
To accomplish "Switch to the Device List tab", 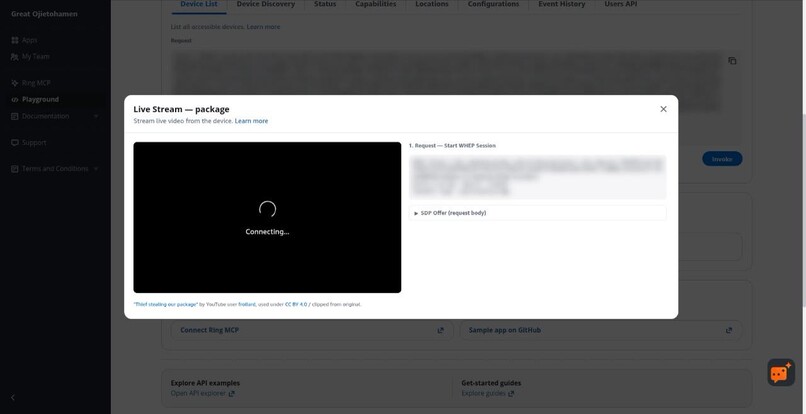I will [x=198, y=5].
